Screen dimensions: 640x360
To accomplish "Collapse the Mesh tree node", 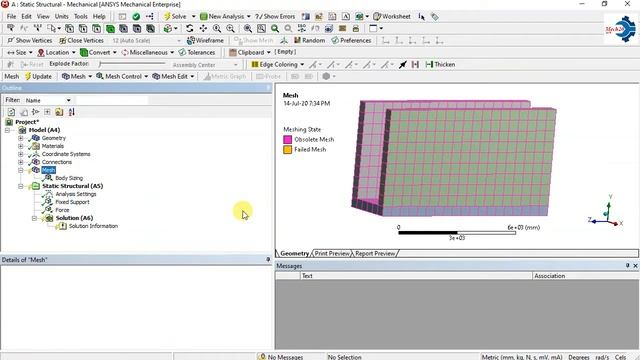I will pyautogui.click(x=20, y=170).
